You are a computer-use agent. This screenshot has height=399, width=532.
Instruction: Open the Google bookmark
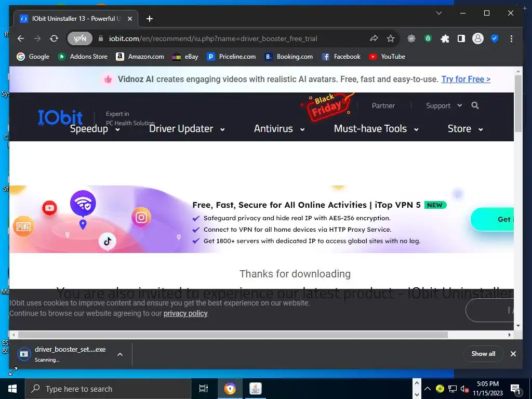(x=33, y=57)
